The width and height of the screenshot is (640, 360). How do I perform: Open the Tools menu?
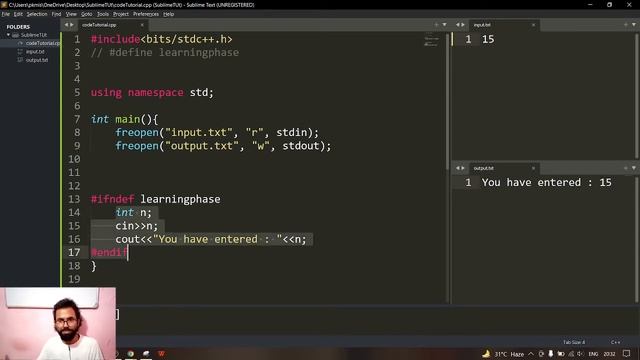[x=102, y=14]
